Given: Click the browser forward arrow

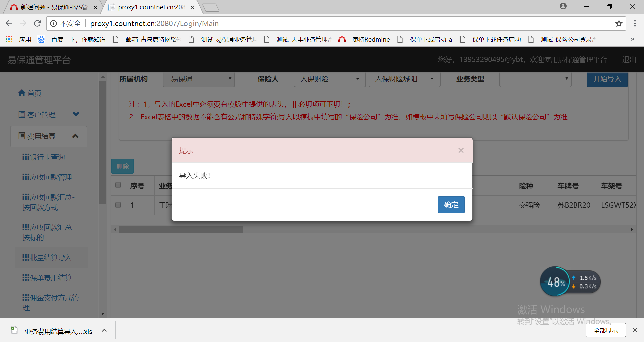Looking at the screenshot, I should tap(23, 23).
